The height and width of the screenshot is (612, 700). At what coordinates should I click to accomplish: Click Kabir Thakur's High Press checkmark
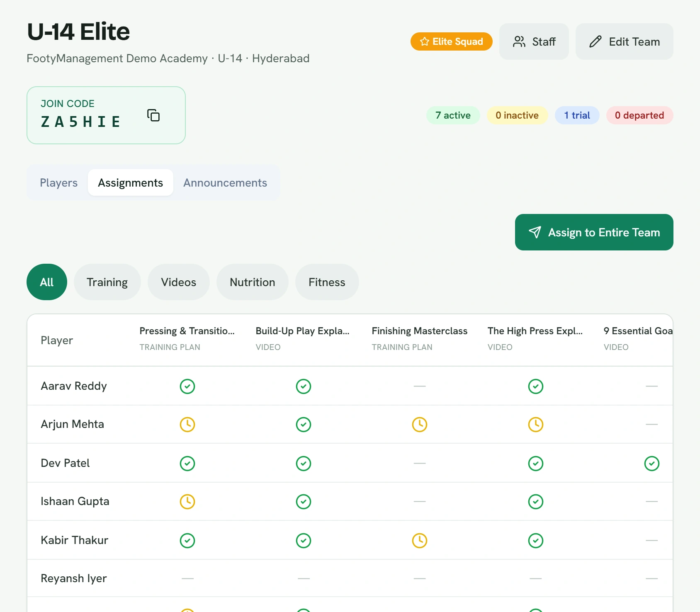coord(536,540)
